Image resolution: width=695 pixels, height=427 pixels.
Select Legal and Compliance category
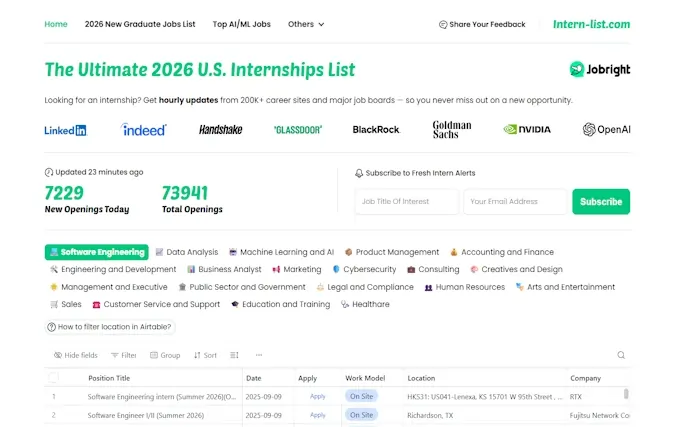(x=365, y=287)
